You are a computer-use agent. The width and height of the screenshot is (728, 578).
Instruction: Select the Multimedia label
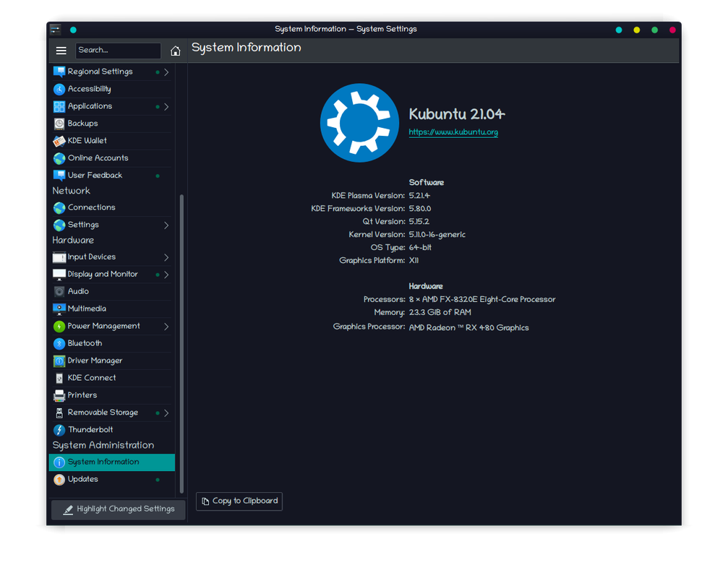(x=87, y=309)
